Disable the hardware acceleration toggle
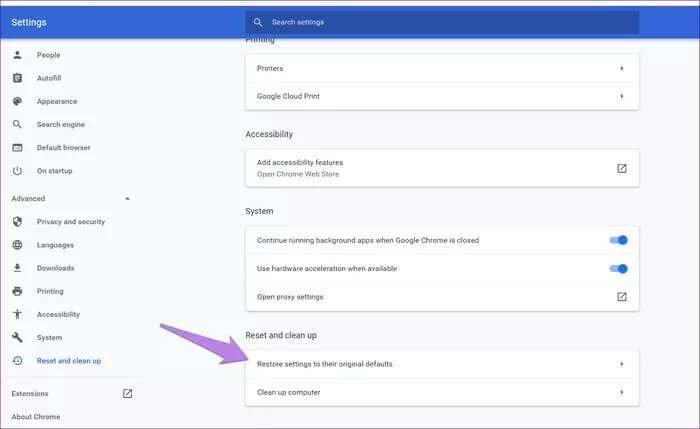 click(x=619, y=268)
